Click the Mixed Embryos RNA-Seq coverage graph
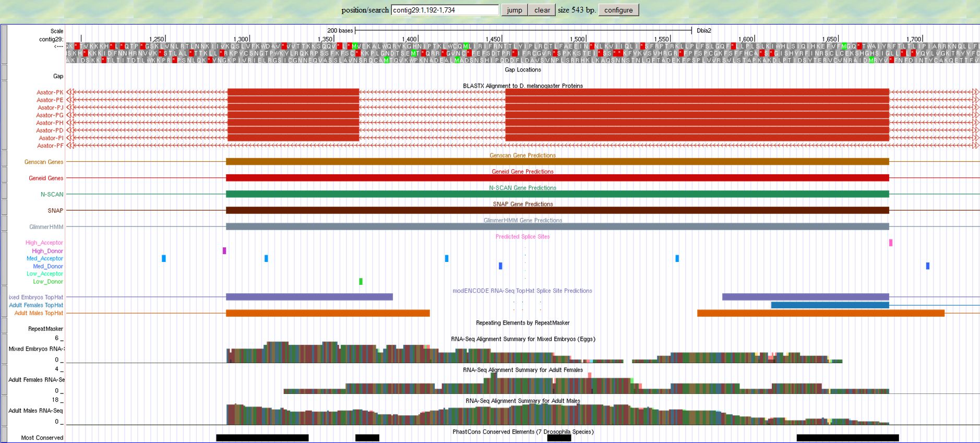Viewport: 980px width, 443px height. (x=534, y=352)
